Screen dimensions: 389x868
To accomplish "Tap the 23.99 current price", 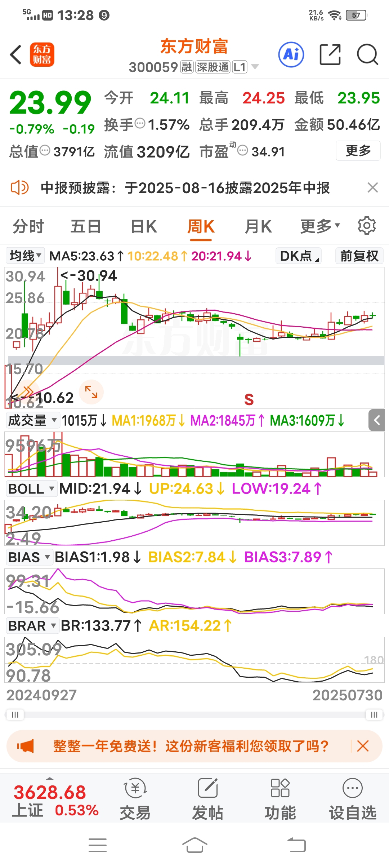I will click(x=50, y=103).
